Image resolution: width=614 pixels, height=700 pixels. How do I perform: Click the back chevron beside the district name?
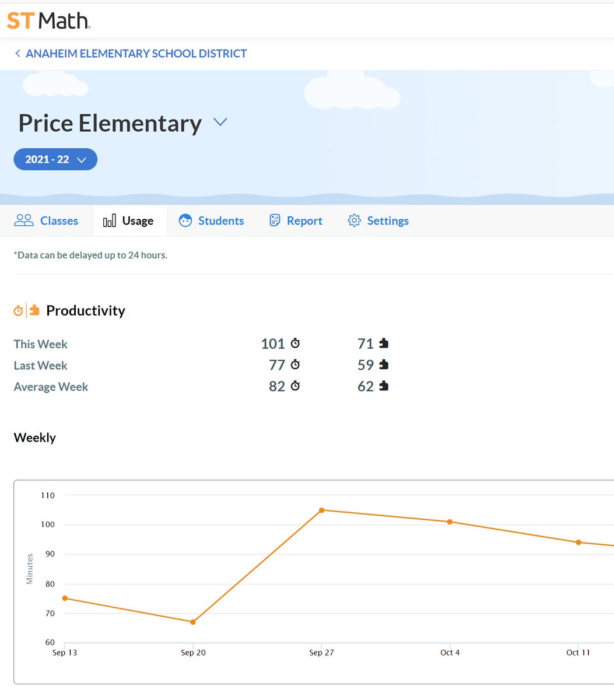tap(17, 54)
